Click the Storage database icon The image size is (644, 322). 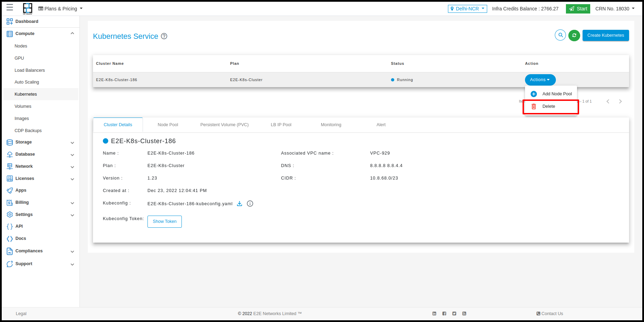tap(10, 142)
